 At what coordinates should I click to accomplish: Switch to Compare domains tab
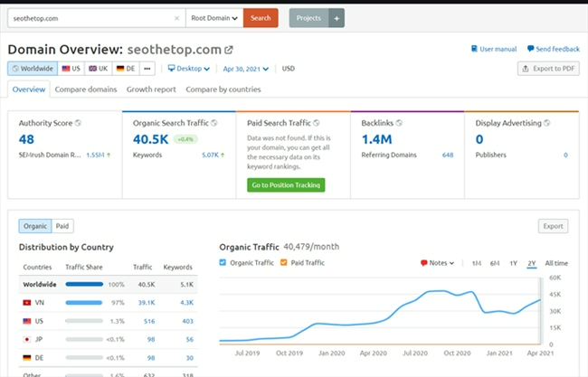coord(86,90)
